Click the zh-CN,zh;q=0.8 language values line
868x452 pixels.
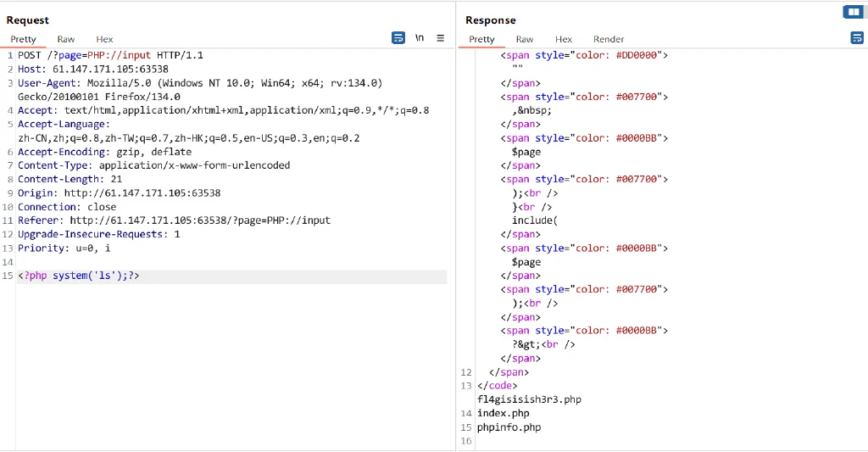[189, 138]
